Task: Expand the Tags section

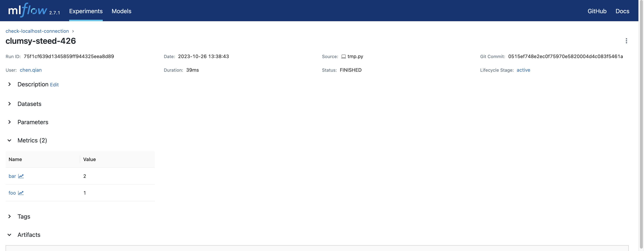Action: (x=10, y=217)
